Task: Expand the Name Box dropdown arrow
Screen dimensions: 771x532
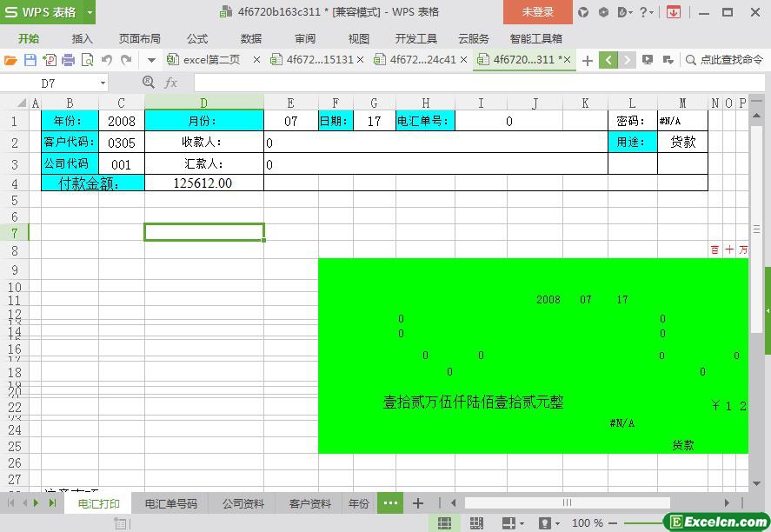Action: [x=103, y=83]
